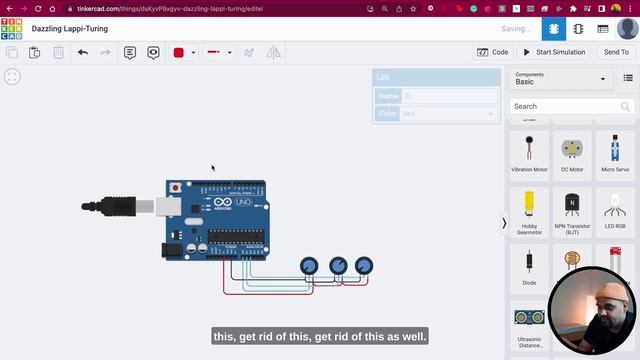Switch to Component list view
This screenshot has height=360, width=640.
[603, 29]
